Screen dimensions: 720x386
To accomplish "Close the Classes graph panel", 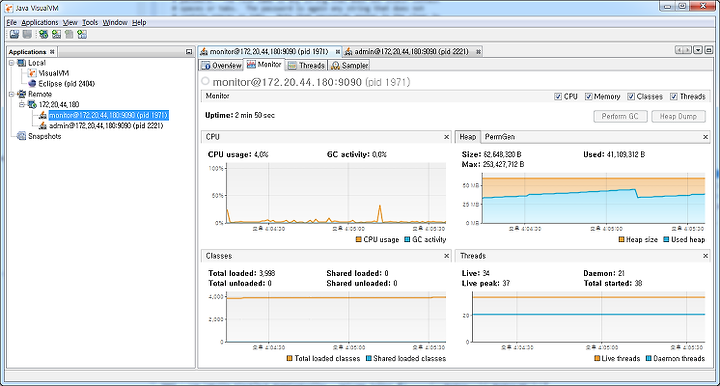I will tap(446, 256).
